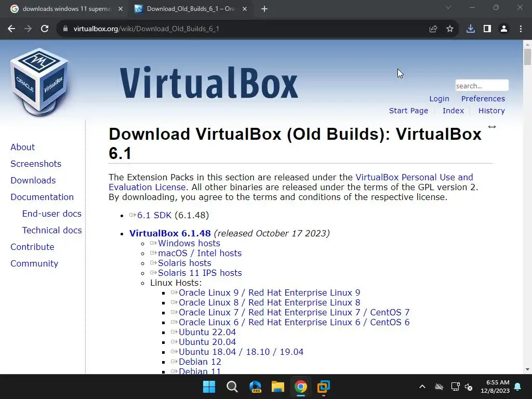Open Documentation in sidebar
Viewport: 532px width, 399px height.
42,197
